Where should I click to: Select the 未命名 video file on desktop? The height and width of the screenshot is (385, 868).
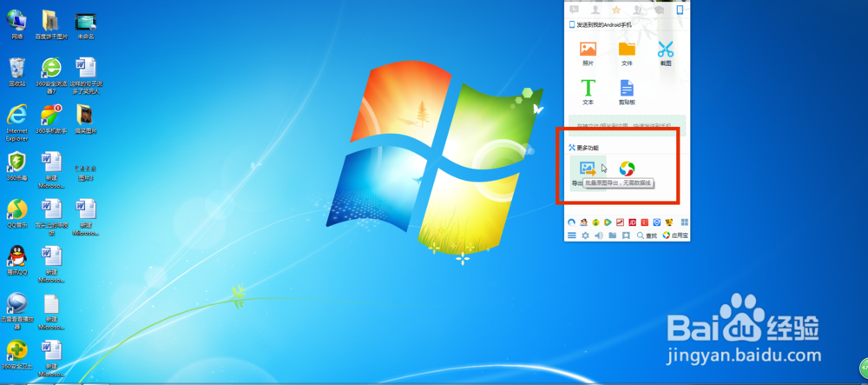pos(86,24)
